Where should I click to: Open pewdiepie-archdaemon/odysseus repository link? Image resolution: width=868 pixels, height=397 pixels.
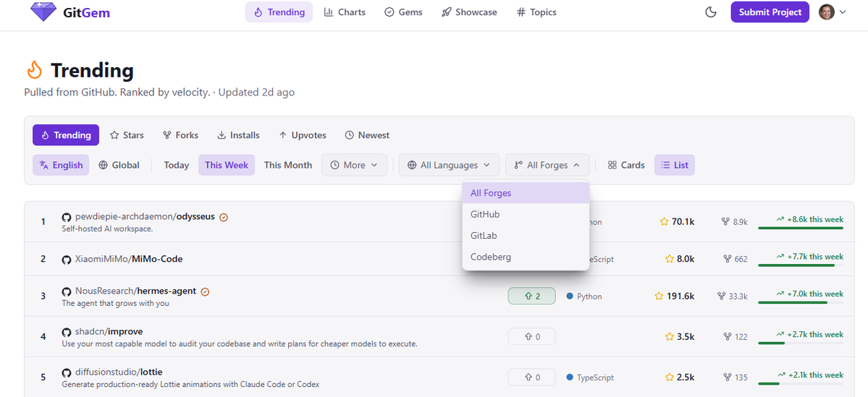tap(145, 217)
